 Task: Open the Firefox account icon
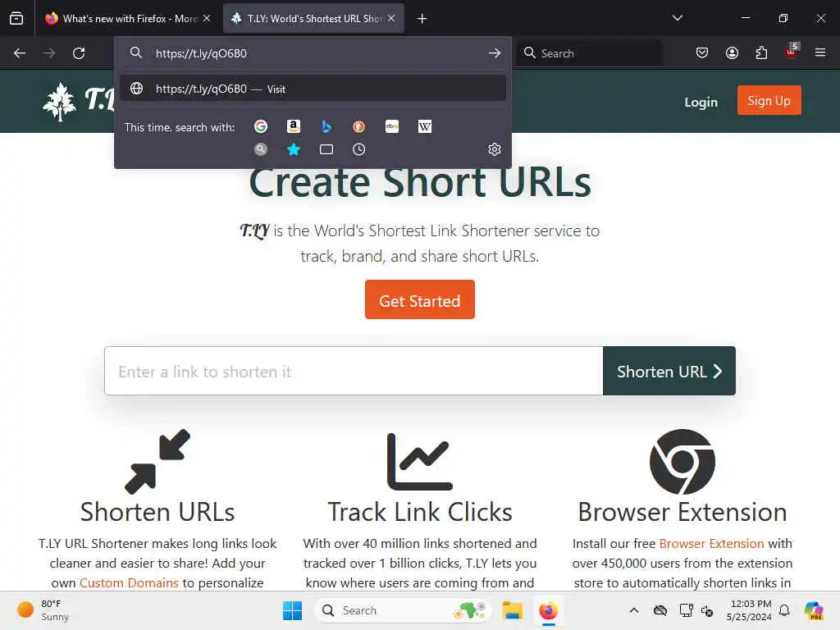732,53
